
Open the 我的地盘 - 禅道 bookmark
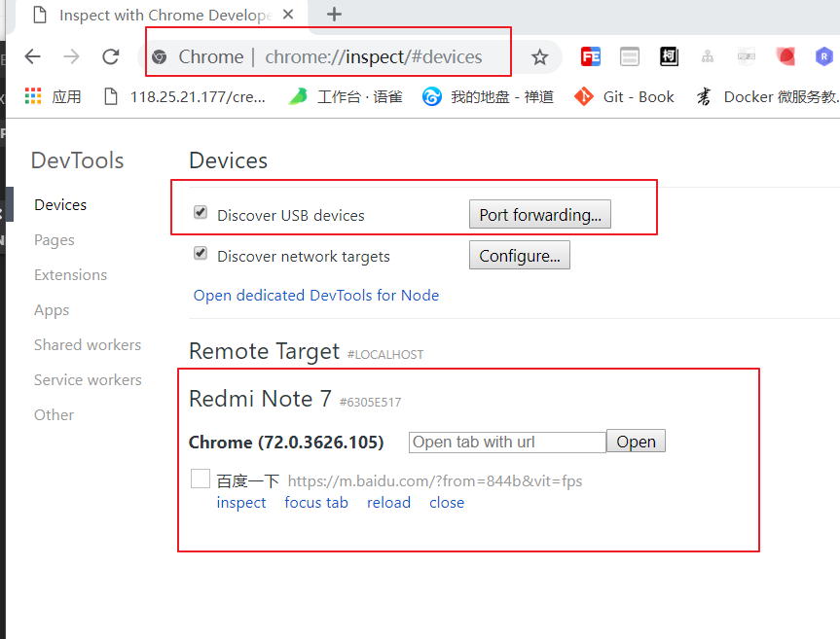(x=488, y=97)
